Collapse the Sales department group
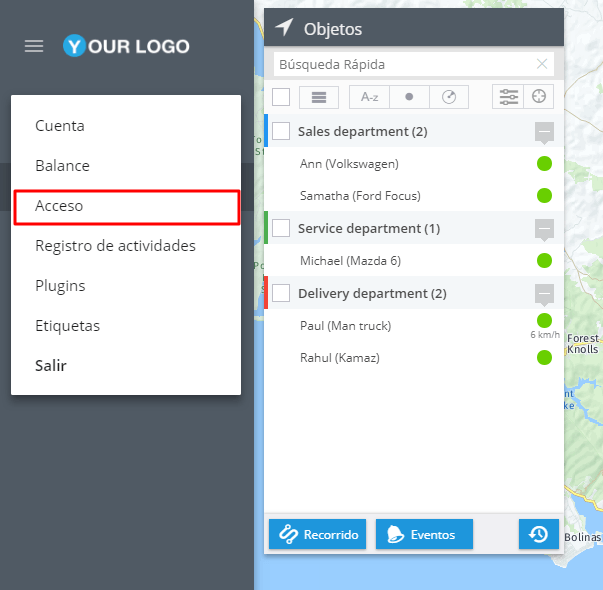 (x=544, y=133)
